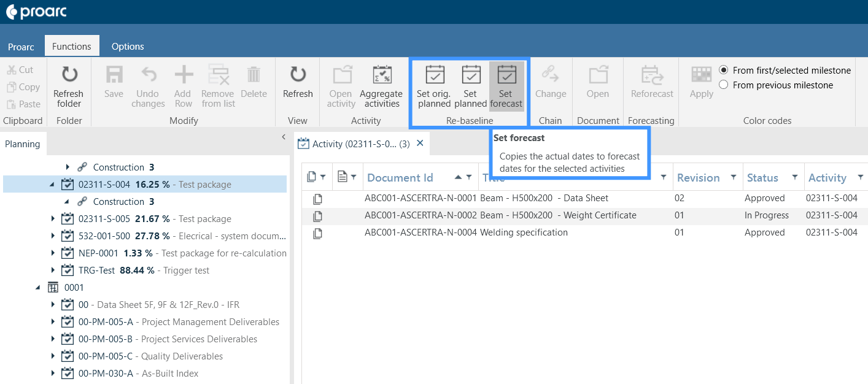Click Set planned icon
The image size is (868, 384).
tap(471, 74)
